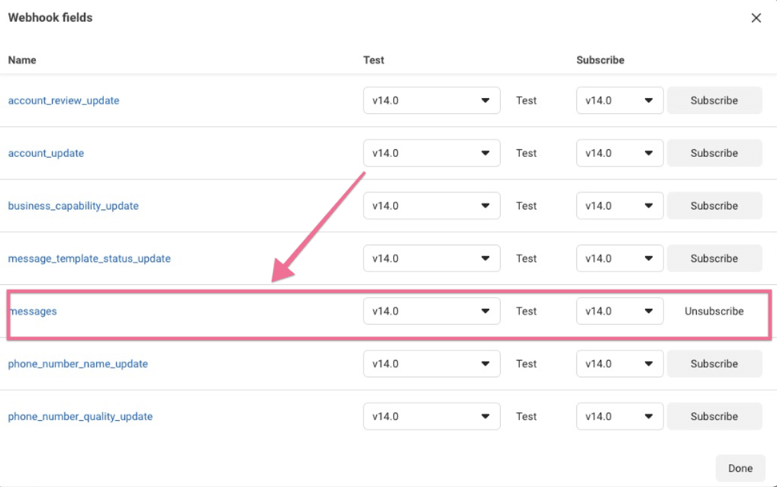Open the account_review_update link
This screenshot has width=777, height=487.
click(63, 101)
